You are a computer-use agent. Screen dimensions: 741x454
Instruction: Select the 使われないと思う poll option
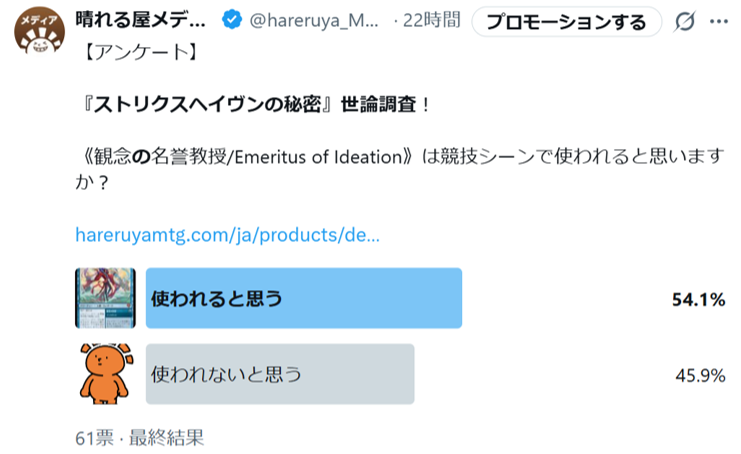pyautogui.click(x=280, y=374)
